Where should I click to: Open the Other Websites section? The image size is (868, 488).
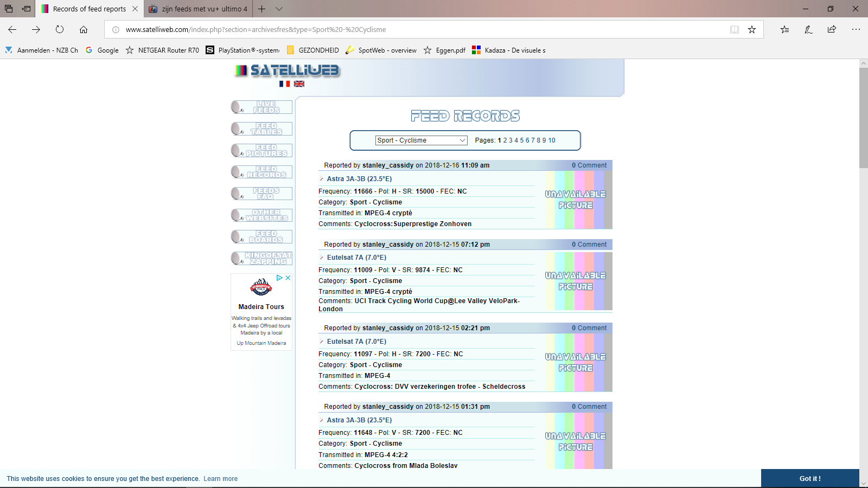click(x=265, y=215)
